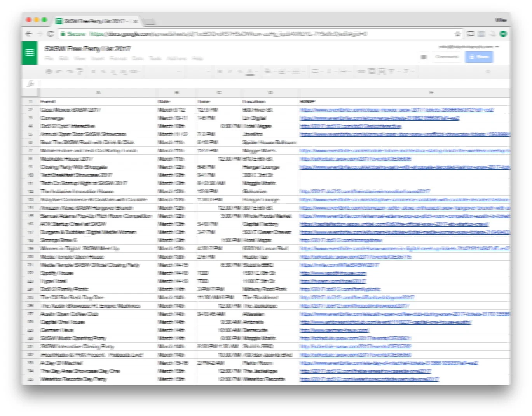The height and width of the screenshot is (416, 532).
Task: Reload the page in Chrome
Action: (x=51, y=34)
